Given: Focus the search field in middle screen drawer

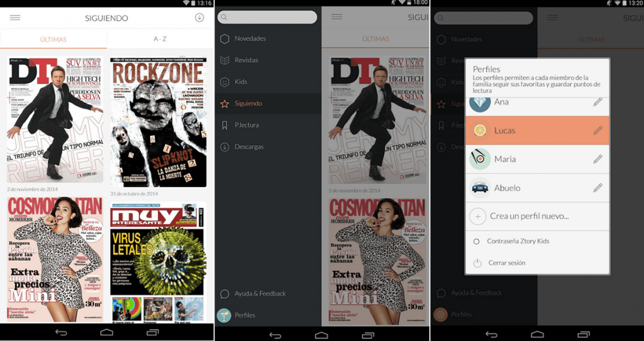Looking at the screenshot, I should pos(267,17).
